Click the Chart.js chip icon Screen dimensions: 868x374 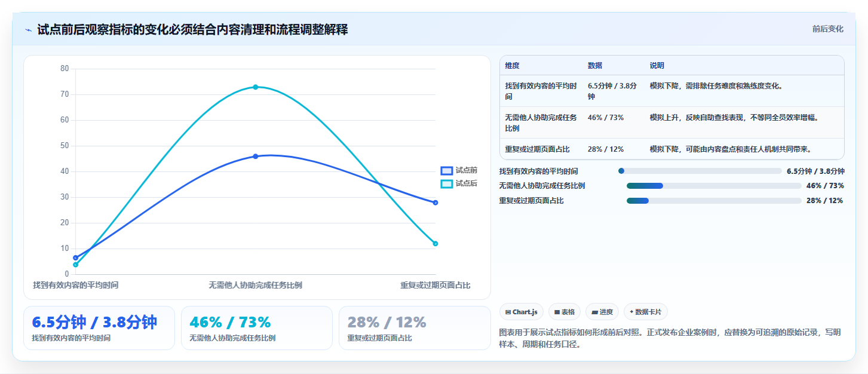coord(508,312)
